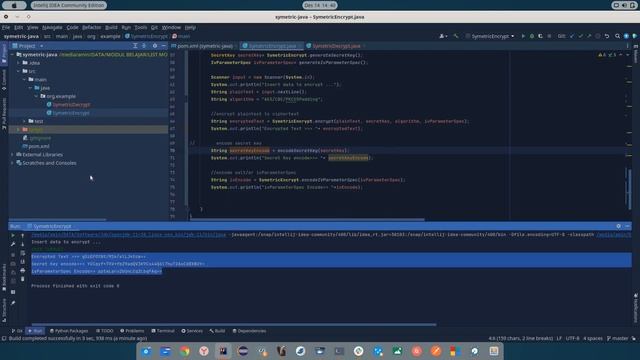This screenshot has height=360, width=640.
Task: Run SymetricEncrypt with the green play icon
Action: [523, 36]
